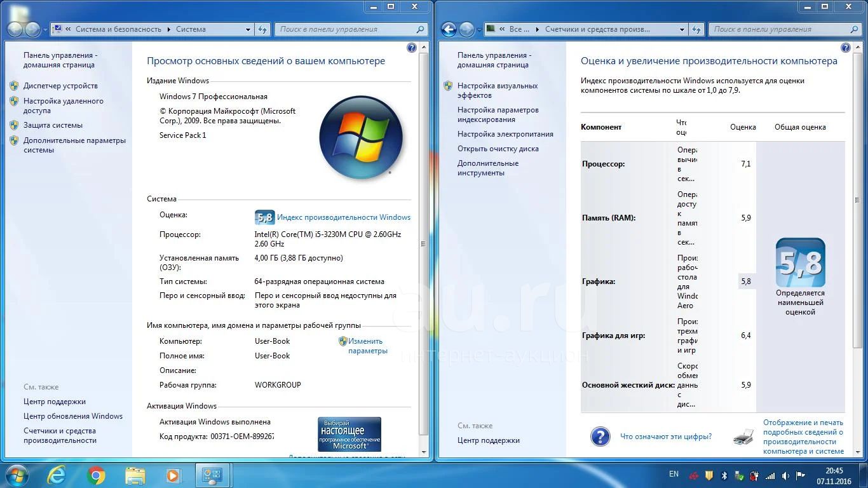Refresh the performance window address bar

pos(697,29)
